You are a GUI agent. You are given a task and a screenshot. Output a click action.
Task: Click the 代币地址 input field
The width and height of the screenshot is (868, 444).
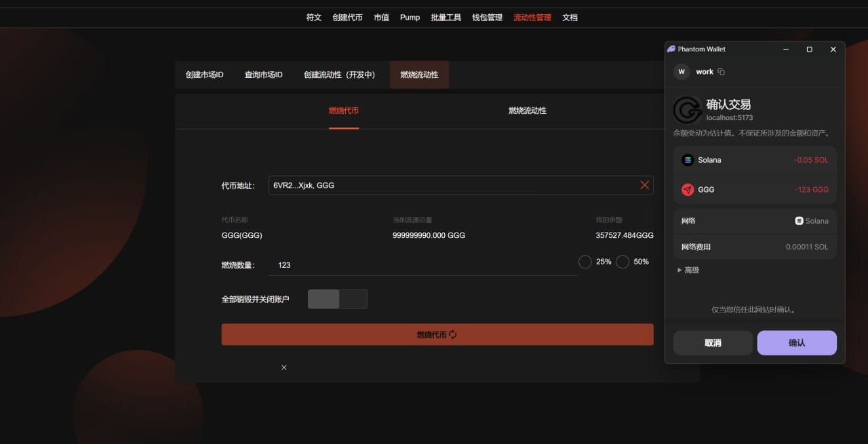pyautogui.click(x=461, y=185)
